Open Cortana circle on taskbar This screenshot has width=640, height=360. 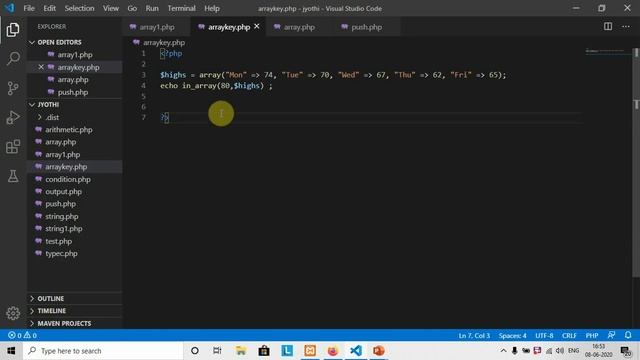(x=195, y=351)
